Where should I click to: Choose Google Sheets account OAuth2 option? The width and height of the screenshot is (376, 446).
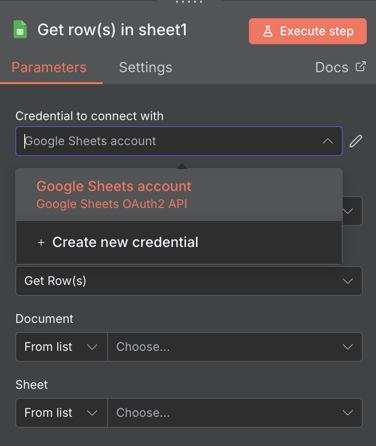click(x=179, y=195)
